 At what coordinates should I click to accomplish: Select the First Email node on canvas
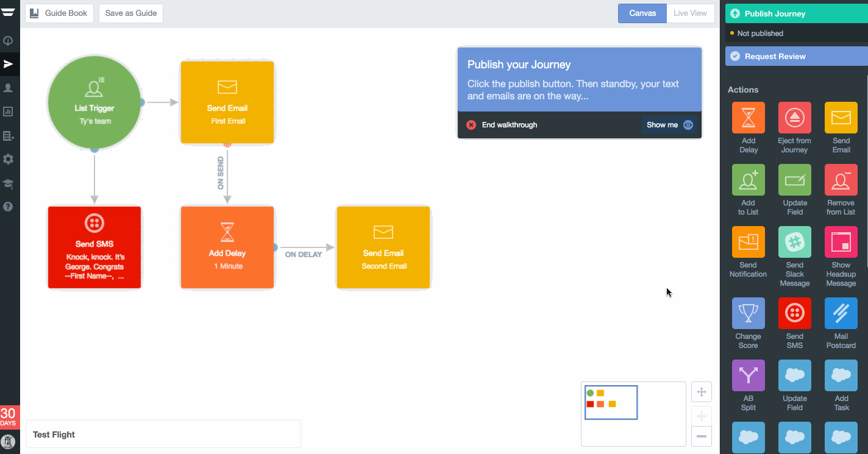click(x=227, y=102)
